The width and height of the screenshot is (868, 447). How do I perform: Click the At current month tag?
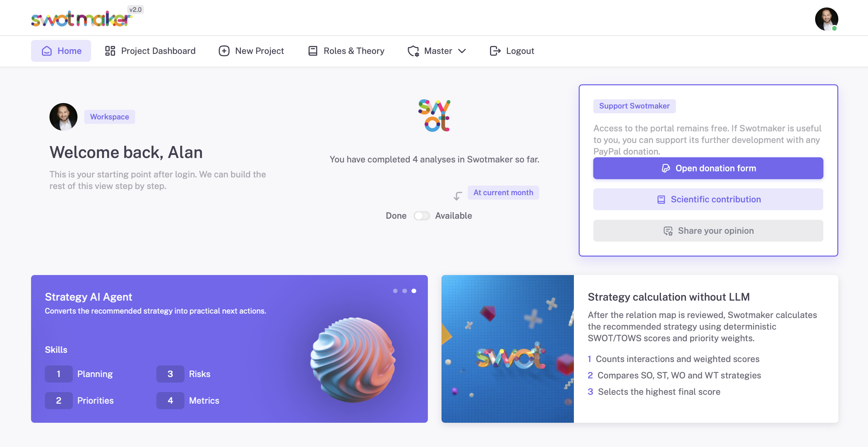pos(503,192)
